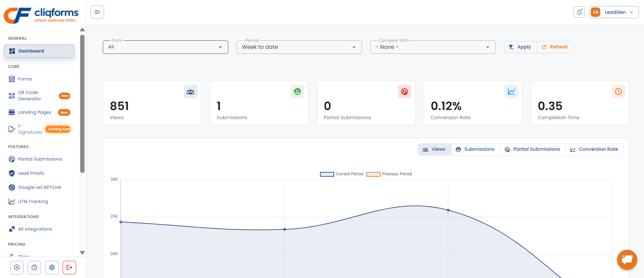The height and width of the screenshot is (278, 644).
Task: Click the Conversion Rate card chart icon
Action: 511,92
